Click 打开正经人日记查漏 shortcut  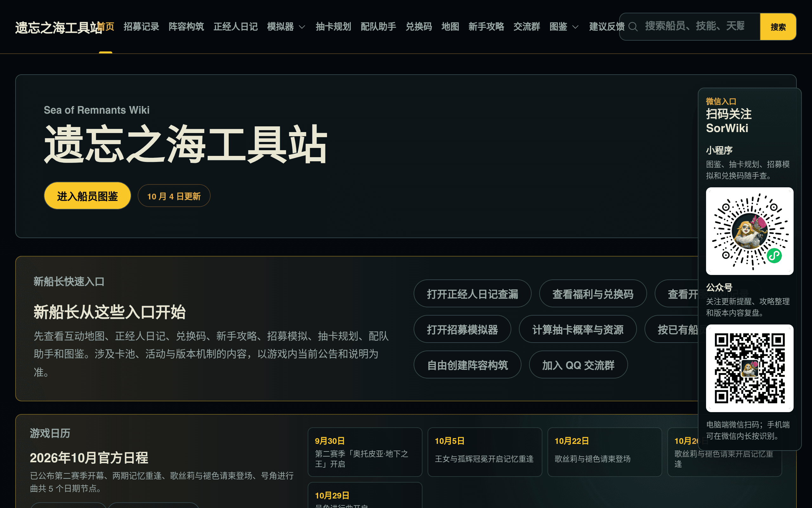tap(472, 294)
